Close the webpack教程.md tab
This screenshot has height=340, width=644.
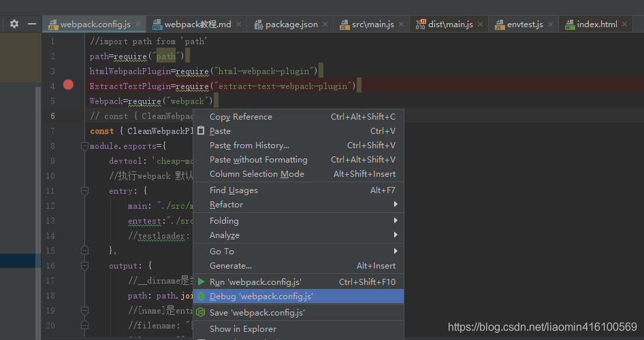(x=239, y=24)
